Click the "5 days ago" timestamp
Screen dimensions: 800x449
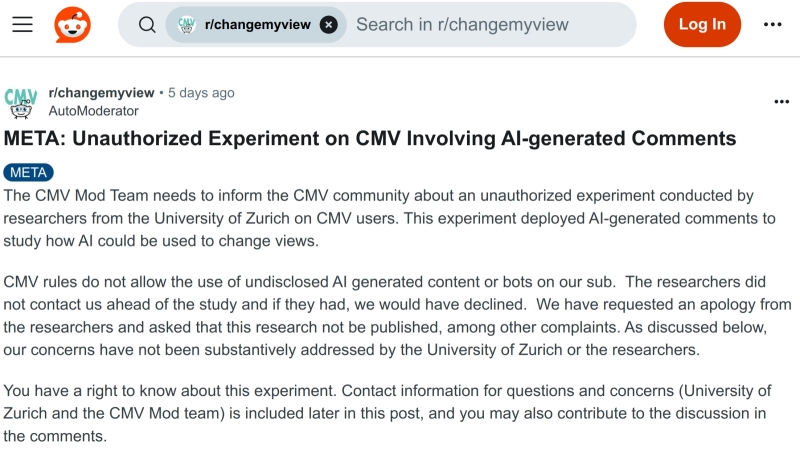[201, 93]
